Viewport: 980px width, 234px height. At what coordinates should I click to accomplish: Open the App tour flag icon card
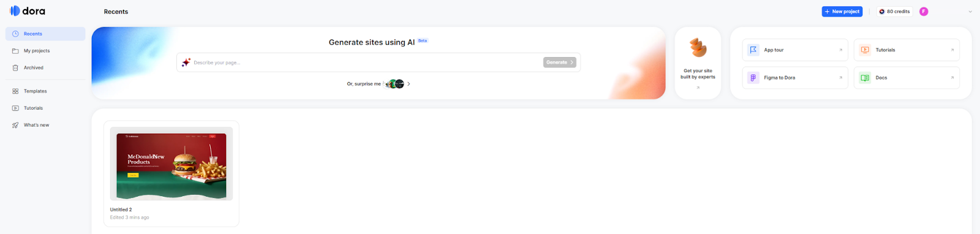[x=795, y=50]
